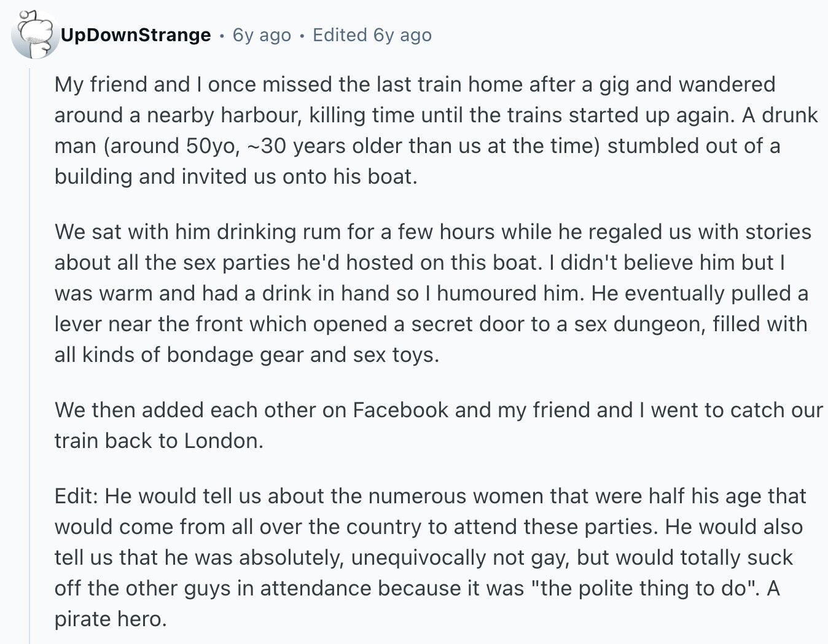This screenshot has height=644, width=828.
Task: Click the Edited 6y ago label
Action: point(372,35)
